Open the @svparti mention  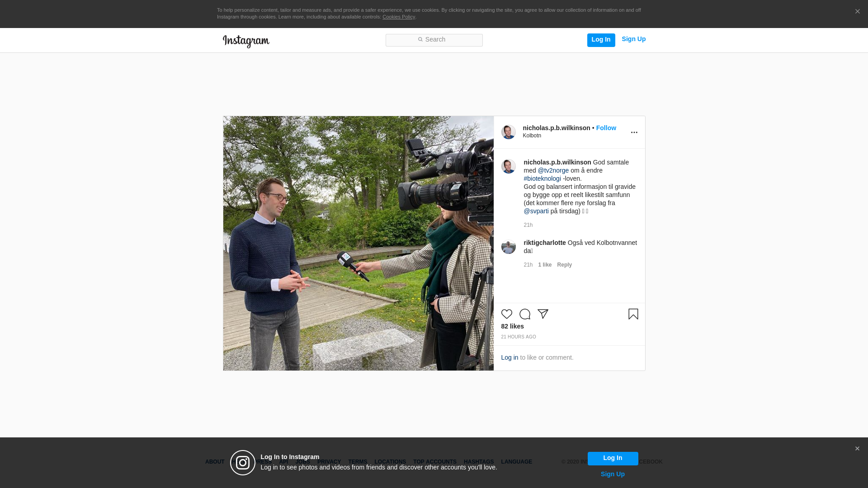pos(536,211)
